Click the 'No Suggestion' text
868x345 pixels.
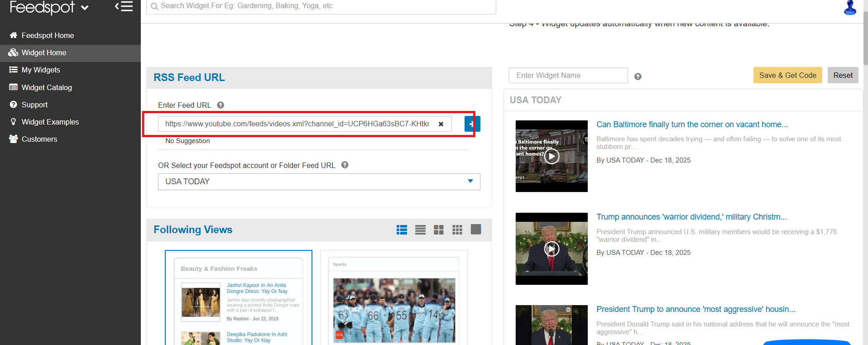click(x=187, y=141)
